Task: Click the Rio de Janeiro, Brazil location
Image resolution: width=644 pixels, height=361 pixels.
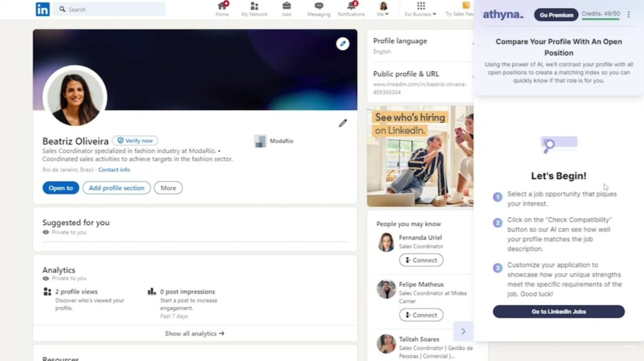Action: 68,170
